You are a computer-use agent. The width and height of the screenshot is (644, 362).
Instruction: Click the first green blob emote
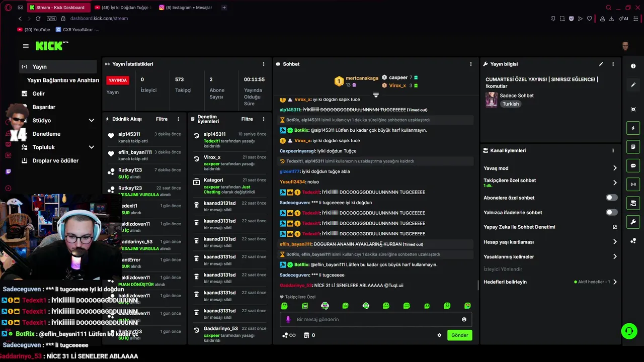pos(284,306)
